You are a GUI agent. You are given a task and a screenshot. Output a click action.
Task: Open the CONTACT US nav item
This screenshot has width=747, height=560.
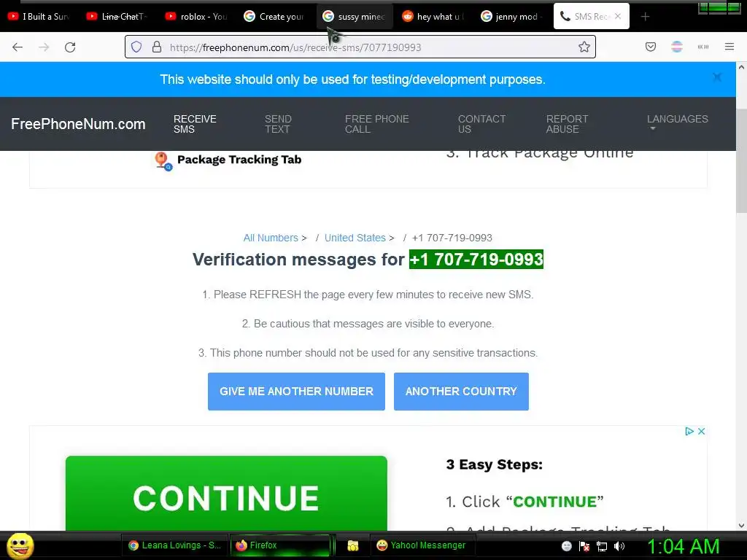481,124
